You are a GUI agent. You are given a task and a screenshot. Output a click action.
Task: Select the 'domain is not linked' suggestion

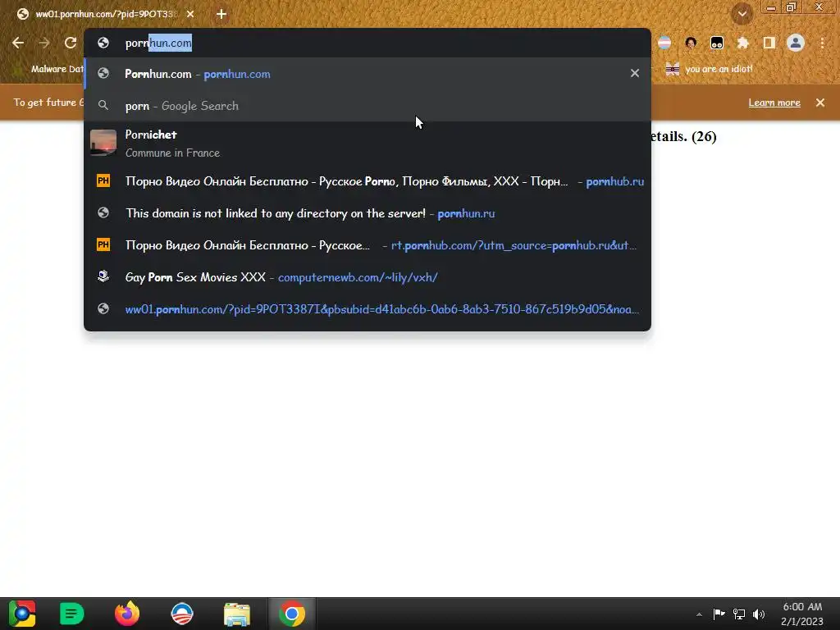[x=367, y=213]
